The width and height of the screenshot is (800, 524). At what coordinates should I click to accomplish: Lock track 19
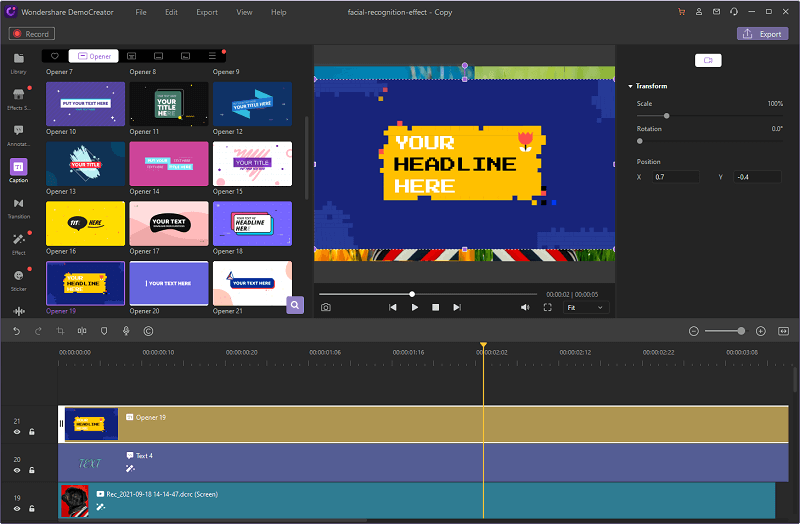coord(32,508)
